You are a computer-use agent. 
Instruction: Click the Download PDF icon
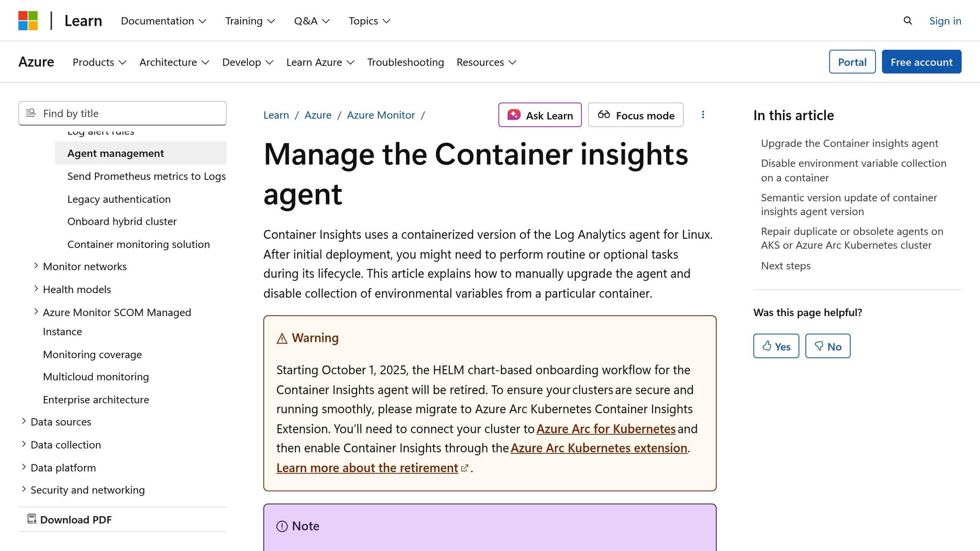[x=32, y=519]
